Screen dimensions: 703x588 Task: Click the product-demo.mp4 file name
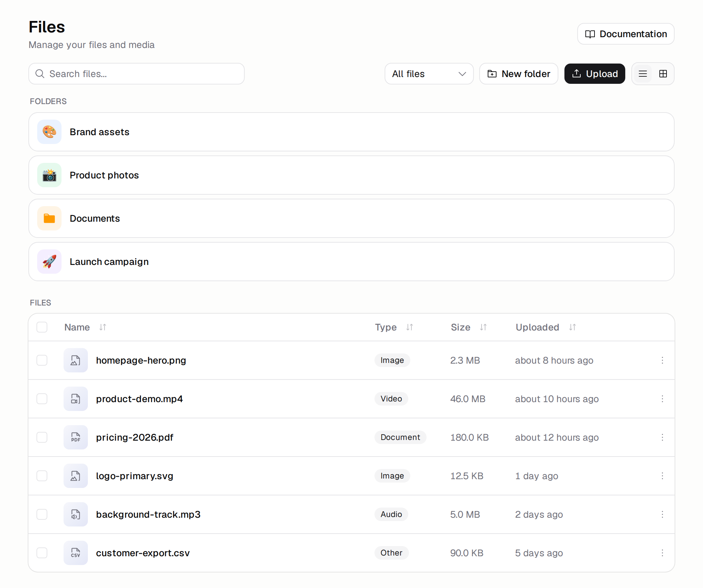139,399
